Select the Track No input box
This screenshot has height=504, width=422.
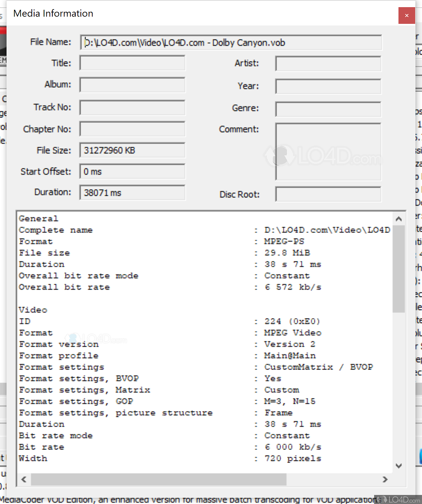tap(132, 108)
